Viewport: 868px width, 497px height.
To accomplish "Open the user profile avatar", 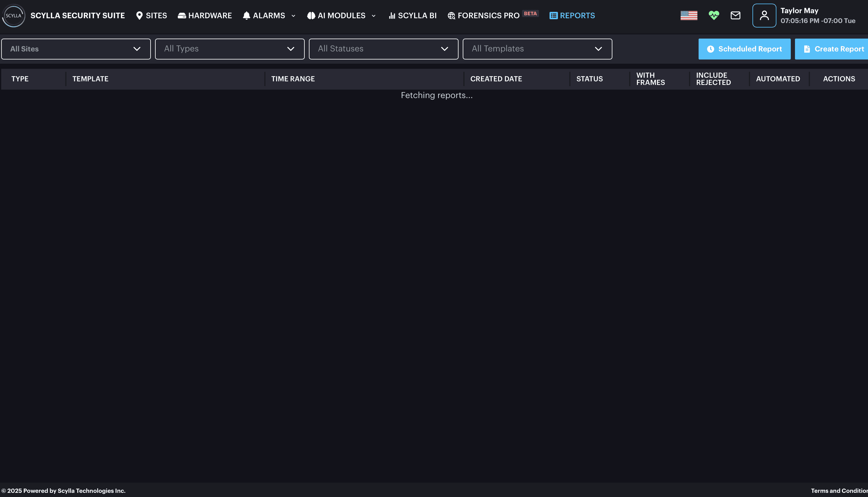I will [764, 15].
